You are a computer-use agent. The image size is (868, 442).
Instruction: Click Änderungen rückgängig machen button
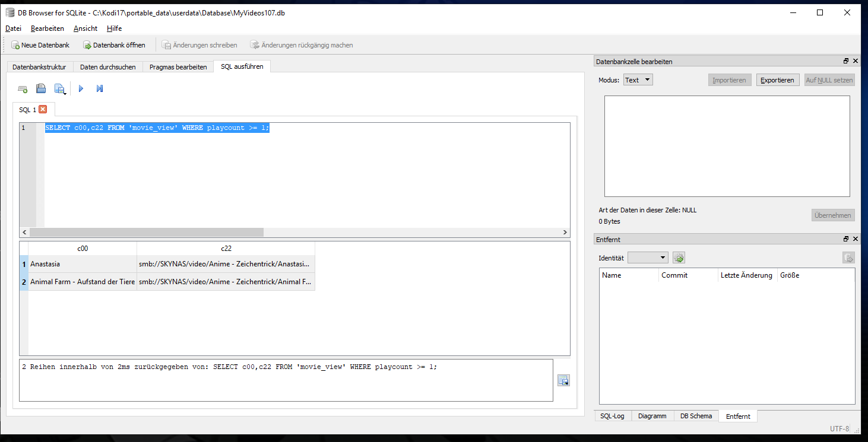click(302, 45)
